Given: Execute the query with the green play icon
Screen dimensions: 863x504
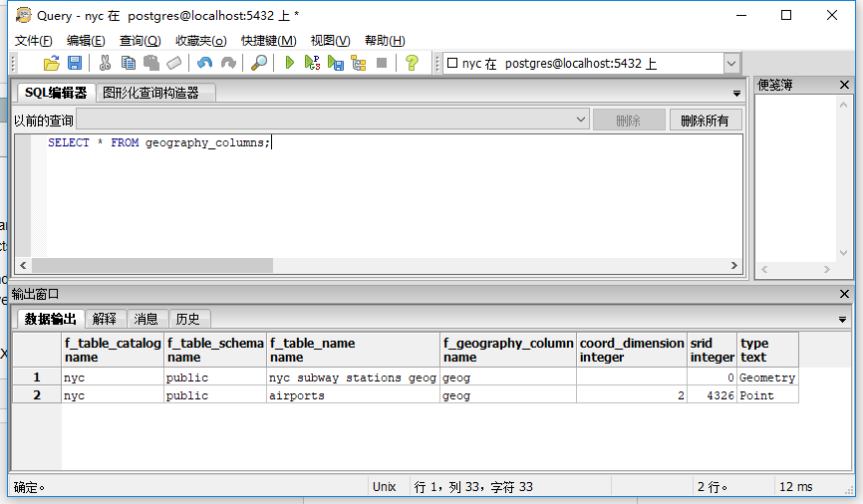Looking at the screenshot, I should [289, 64].
